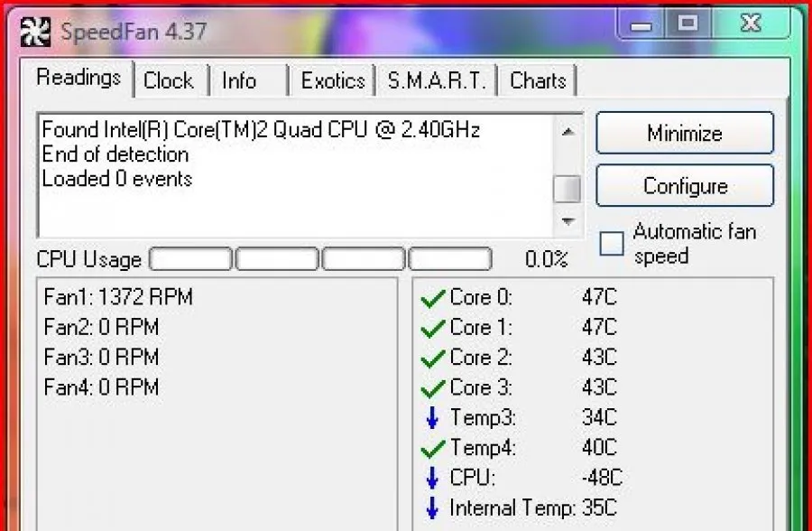This screenshot has width=812, height=531.
Task: Switch to the Readings tab
Action: 78,79
